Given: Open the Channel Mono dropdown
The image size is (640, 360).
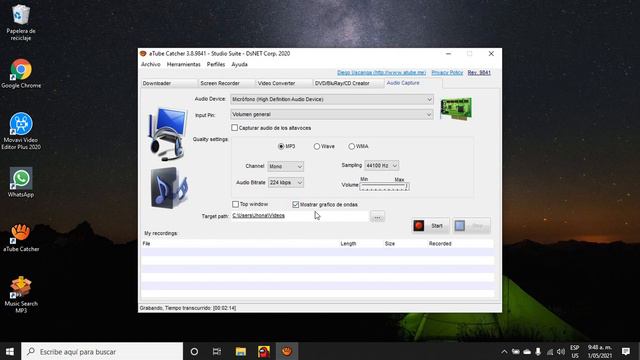Looking at the screenshot, I should 286,166.
